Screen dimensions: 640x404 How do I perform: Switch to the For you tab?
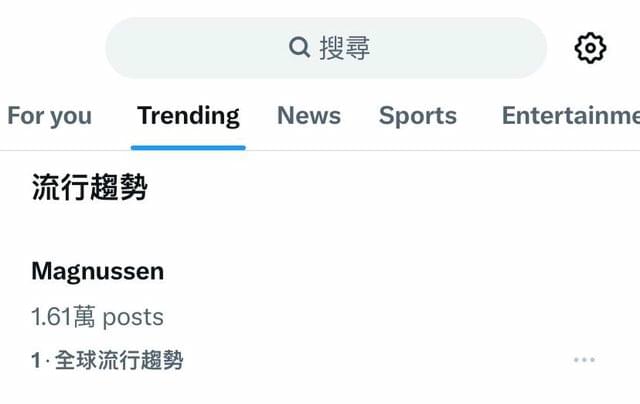50,116
